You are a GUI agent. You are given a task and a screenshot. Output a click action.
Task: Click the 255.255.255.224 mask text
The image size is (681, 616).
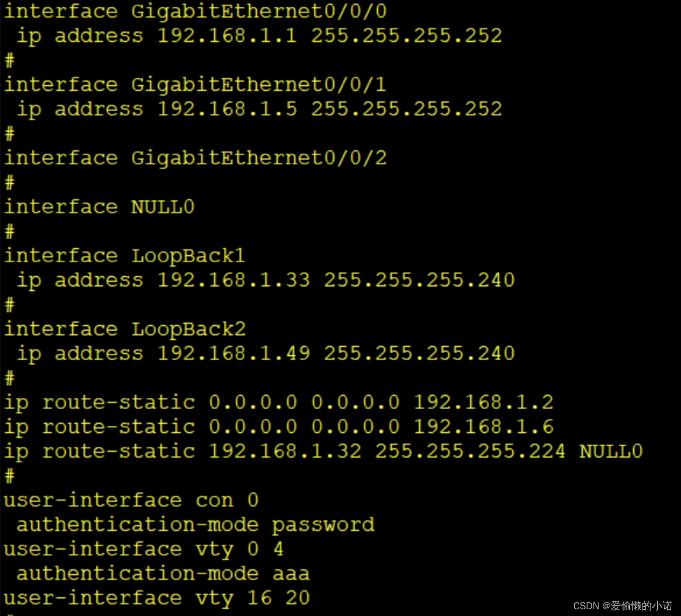pyautogui.click(x=470, y=452)
